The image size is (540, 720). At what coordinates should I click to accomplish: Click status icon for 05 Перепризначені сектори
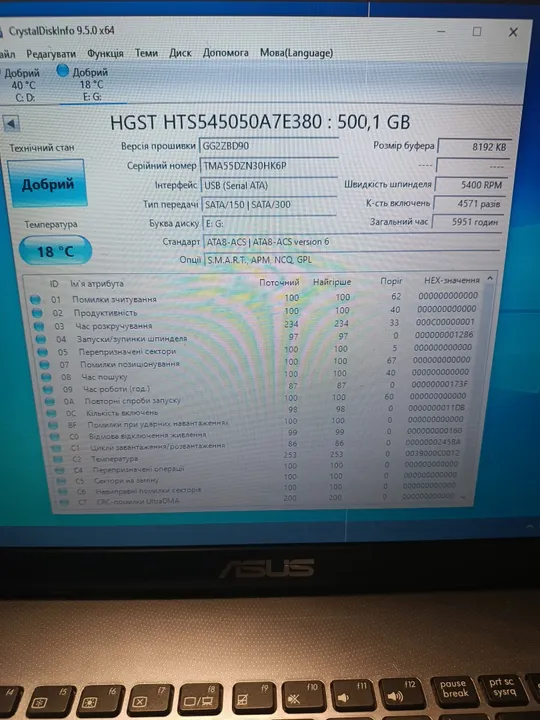[x=43, y=352]
